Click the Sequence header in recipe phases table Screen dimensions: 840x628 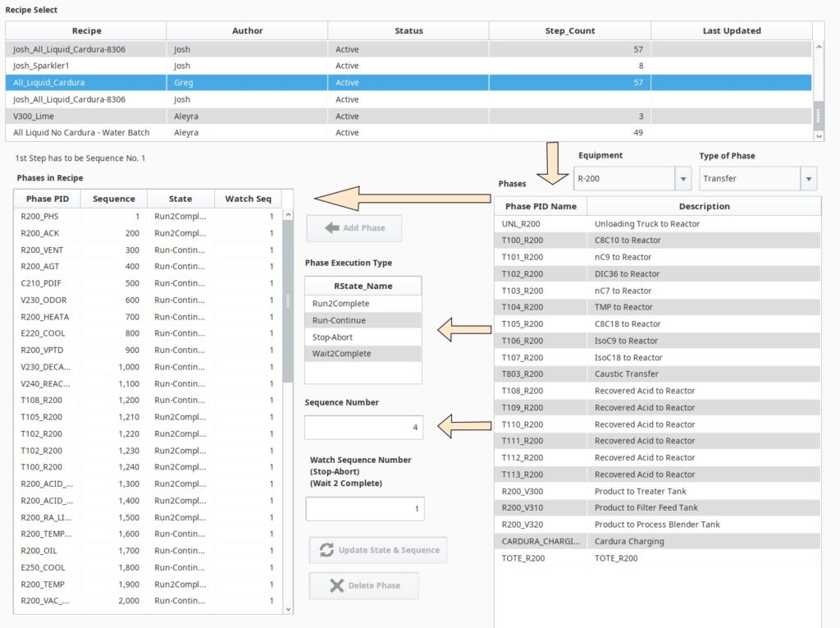113,199
